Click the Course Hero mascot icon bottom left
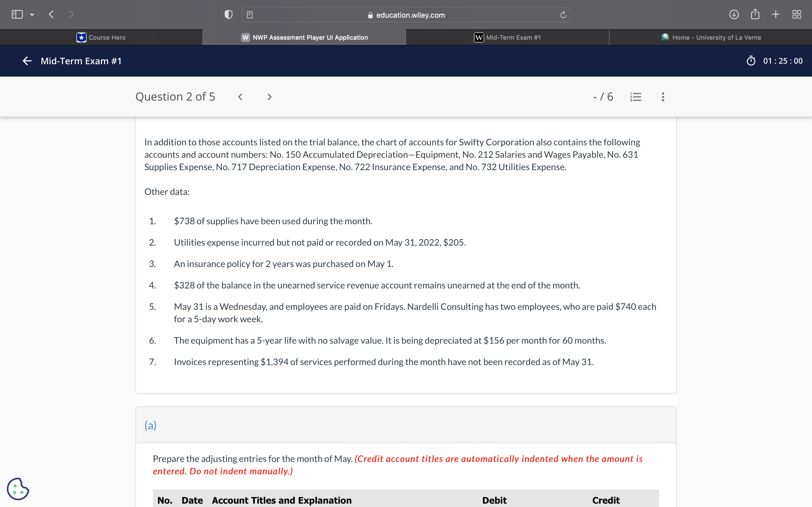The height and width of the screenshot is (507, 812). (18, 489)
